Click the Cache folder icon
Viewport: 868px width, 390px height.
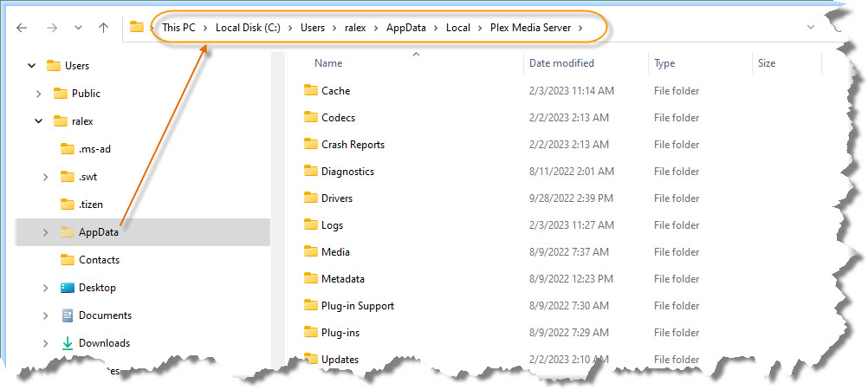(x=310, y=90)
